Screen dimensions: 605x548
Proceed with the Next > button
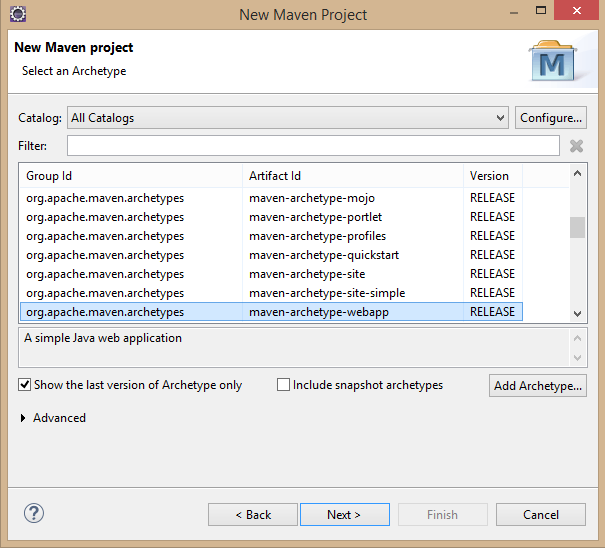click(345, 514)
